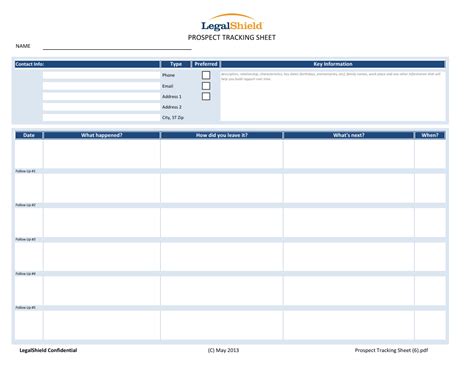Click the (C) May 2013 footer text
Viewport: 474px width, 366px height.
[x=223, y=350]
